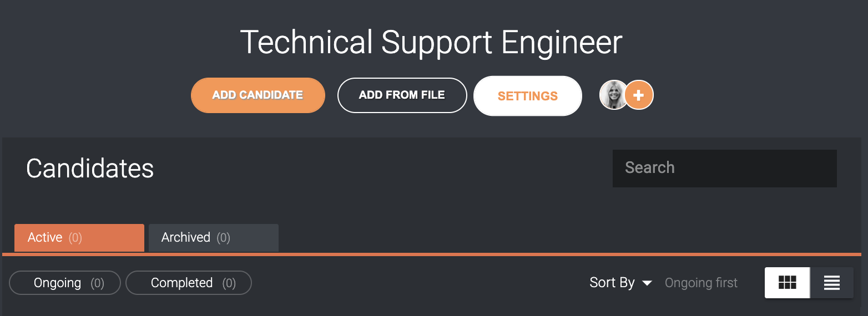The width and height of the screenshot is (868, 316).
Task: Toggle the Completed candidates filter
Action: [189, 283]
